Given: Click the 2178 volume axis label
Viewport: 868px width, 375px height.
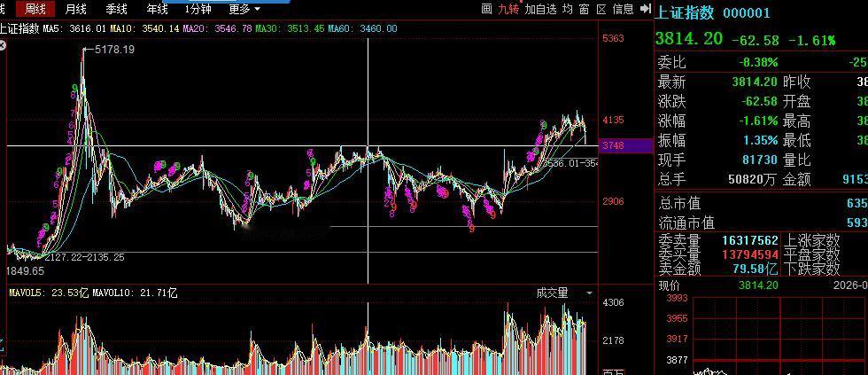Looking at the screenshot, I should click(613, 340).
